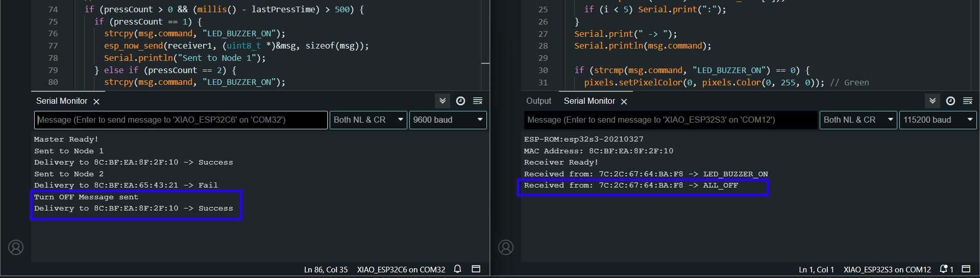The height and width of the screenshot is (278, 980).
Task: Click 'ESP-ROM:esp32s3-20210327' output line
Action: coord(583,139)
